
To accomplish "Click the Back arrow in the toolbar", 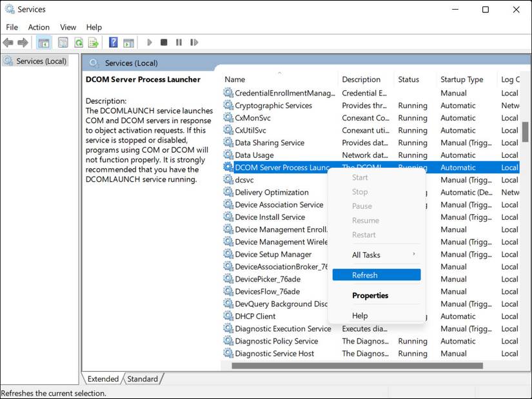I will [x=8, y=43].
